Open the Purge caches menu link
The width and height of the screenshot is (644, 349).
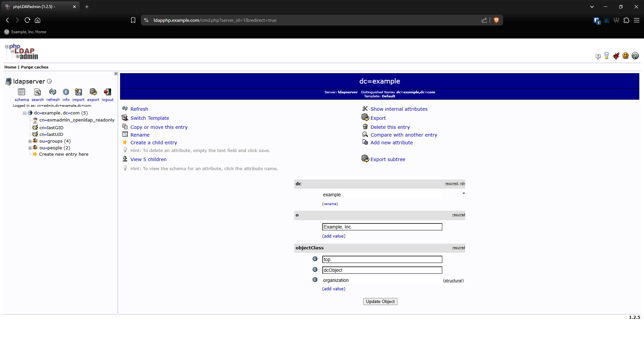click(35, 67)
